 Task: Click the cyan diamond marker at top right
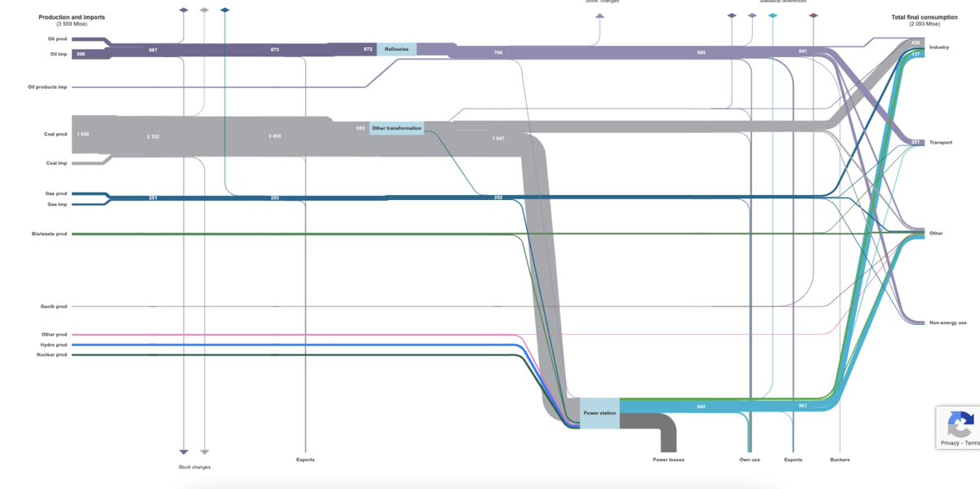(x=773, y=15)
